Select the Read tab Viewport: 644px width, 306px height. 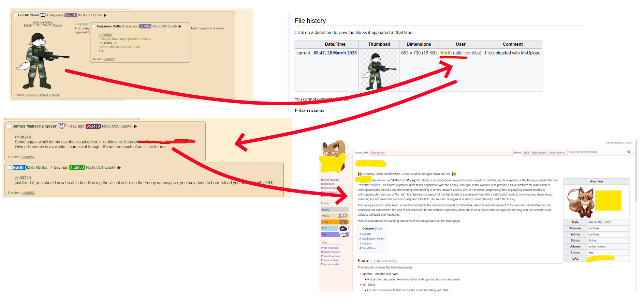pyautogui.click(x=517, y=153)
